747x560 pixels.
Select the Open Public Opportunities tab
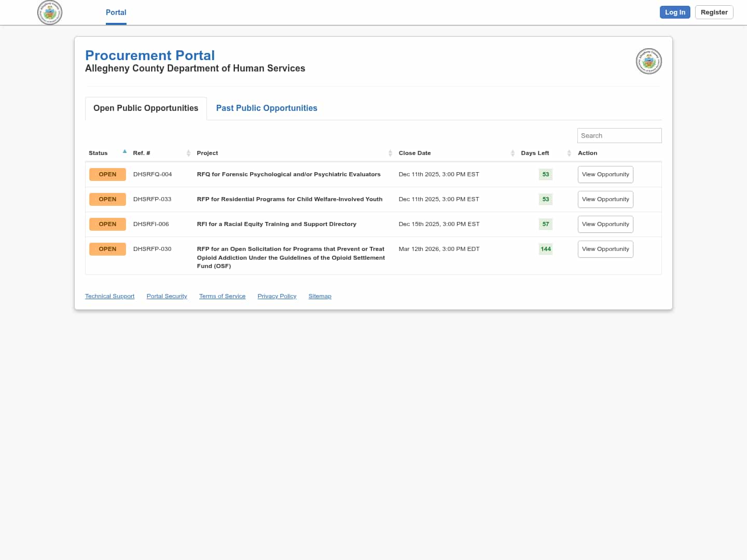pos(146,108)
